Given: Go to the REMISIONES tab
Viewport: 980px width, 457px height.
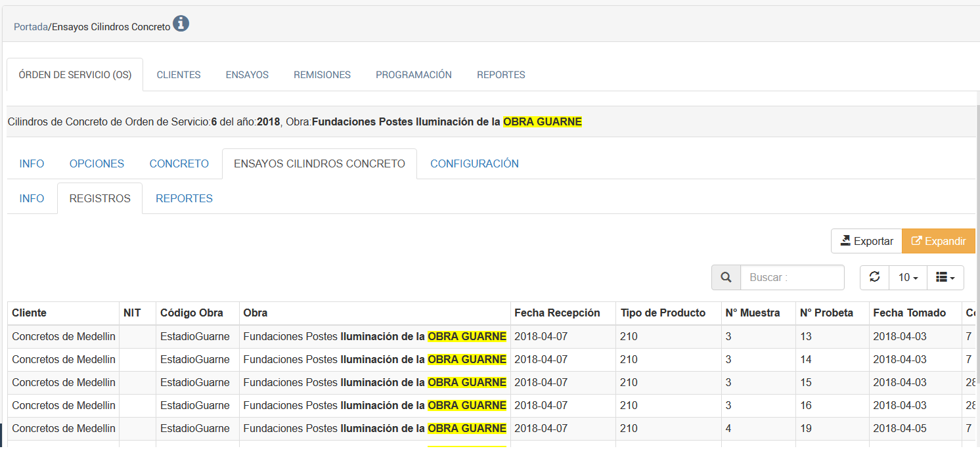Looking at the screenshot, I should click(322, 75).
